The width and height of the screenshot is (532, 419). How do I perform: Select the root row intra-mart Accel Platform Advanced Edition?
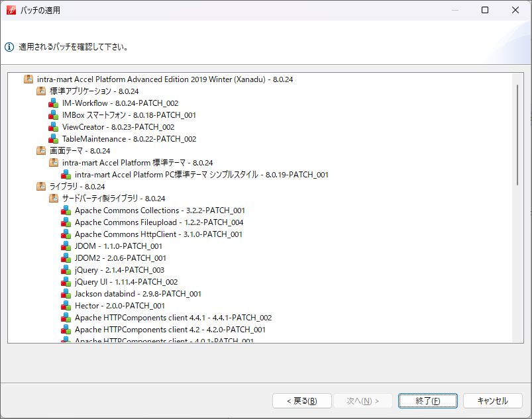click(x=165, y=79)
